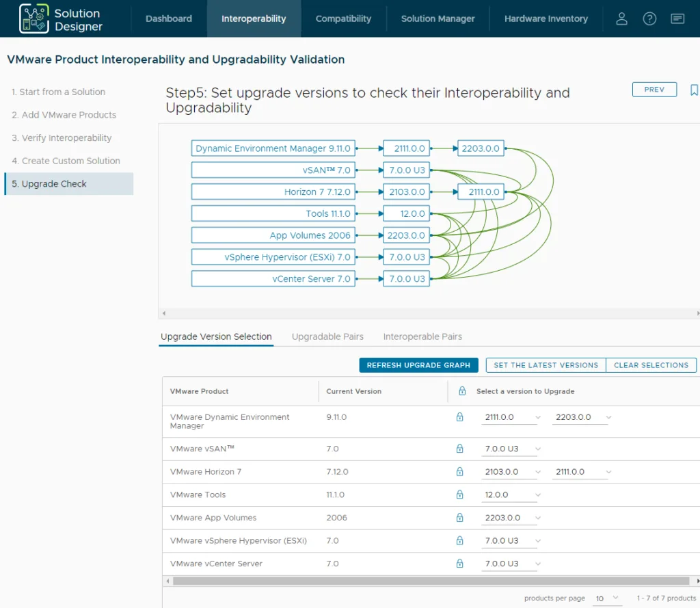Toggle lock for vSphere Hypervisor (ESXi) row
700x608 pixels.
(459, 540)
